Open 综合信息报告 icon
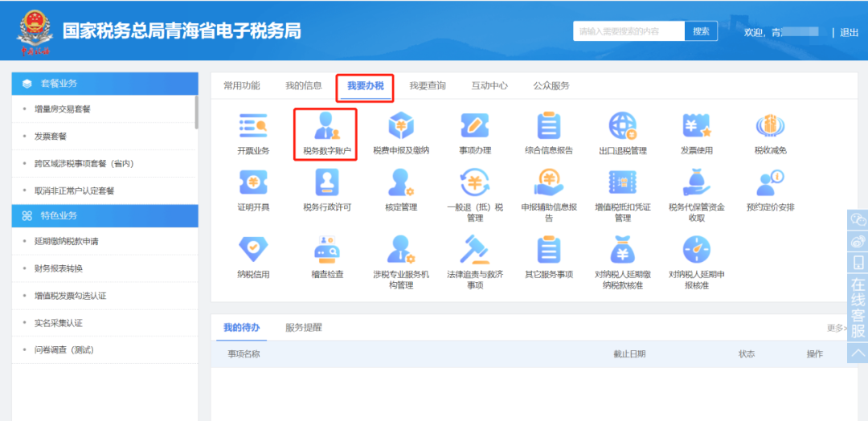Screen dimensions: 868x421 [549, 126]
